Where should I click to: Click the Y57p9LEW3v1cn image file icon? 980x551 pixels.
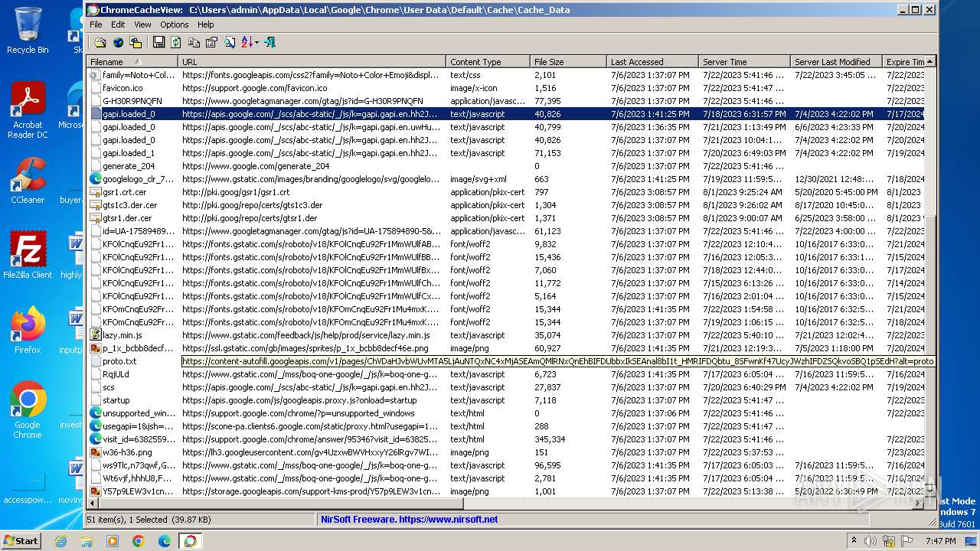point(95,491)
